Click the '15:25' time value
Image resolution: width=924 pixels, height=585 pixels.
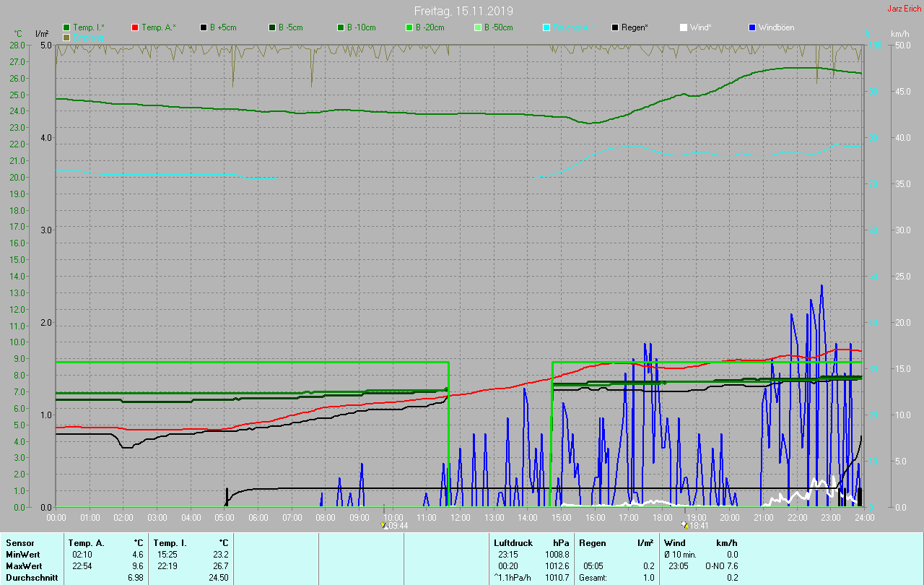point(167,555)
